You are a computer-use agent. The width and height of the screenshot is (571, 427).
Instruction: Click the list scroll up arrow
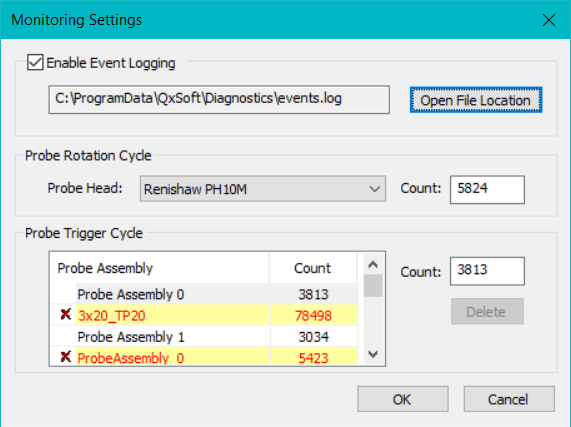(373, 265)
